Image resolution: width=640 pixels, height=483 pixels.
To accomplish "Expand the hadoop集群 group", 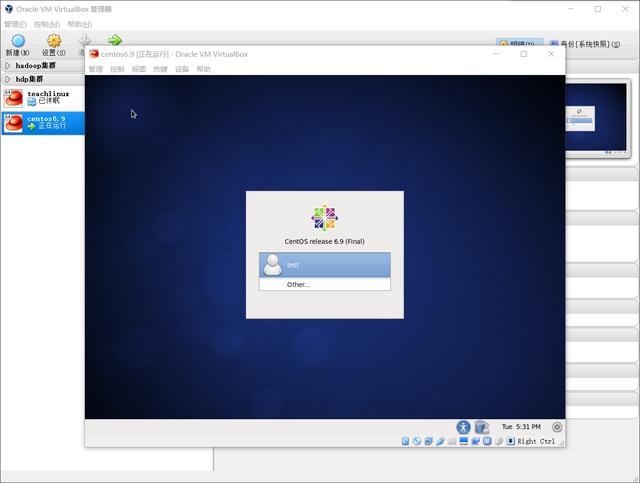I will pyautogui.click(x=7, y=65).
